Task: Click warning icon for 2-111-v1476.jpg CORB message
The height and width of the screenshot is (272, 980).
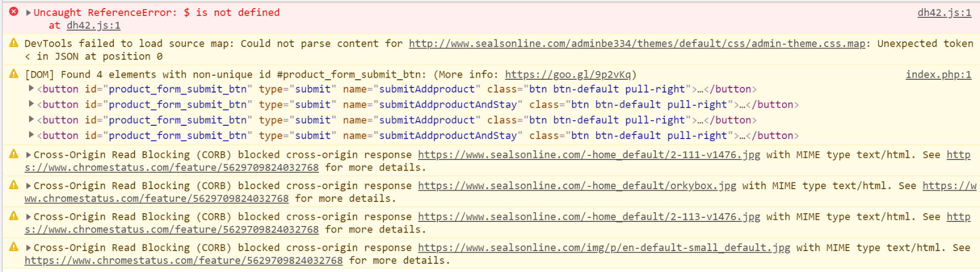Action: point(14,154)
